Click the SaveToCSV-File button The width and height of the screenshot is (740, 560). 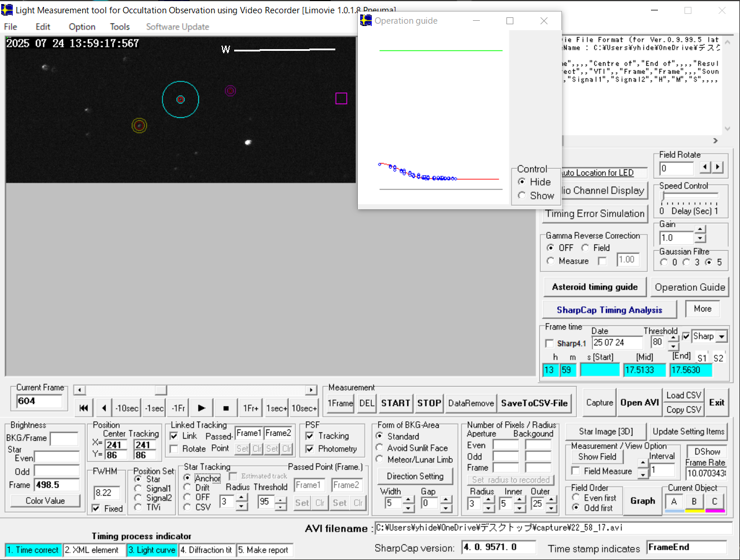point(534,403)
